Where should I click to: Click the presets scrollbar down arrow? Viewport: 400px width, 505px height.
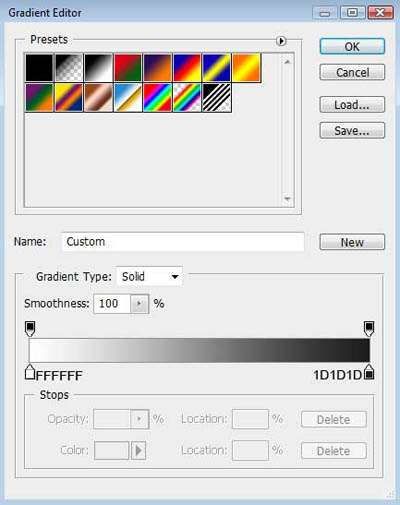click(x=287, y=199)
